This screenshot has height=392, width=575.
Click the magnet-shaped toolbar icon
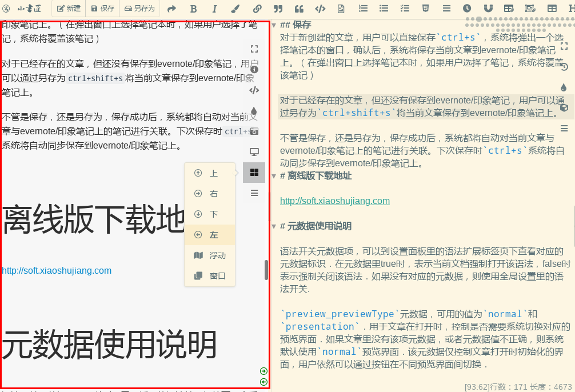point(488,8)
